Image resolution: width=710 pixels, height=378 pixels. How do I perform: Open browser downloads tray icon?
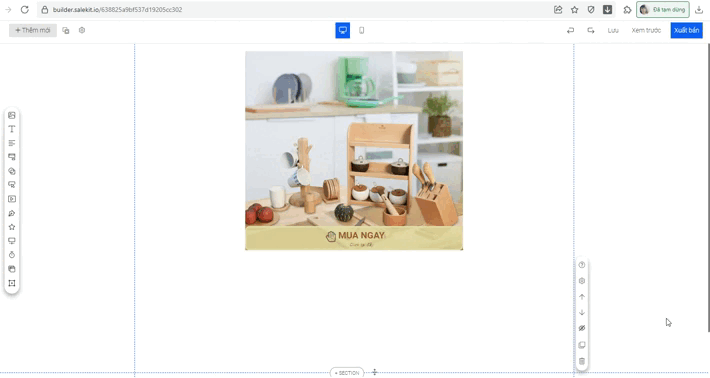coord(699,10)
